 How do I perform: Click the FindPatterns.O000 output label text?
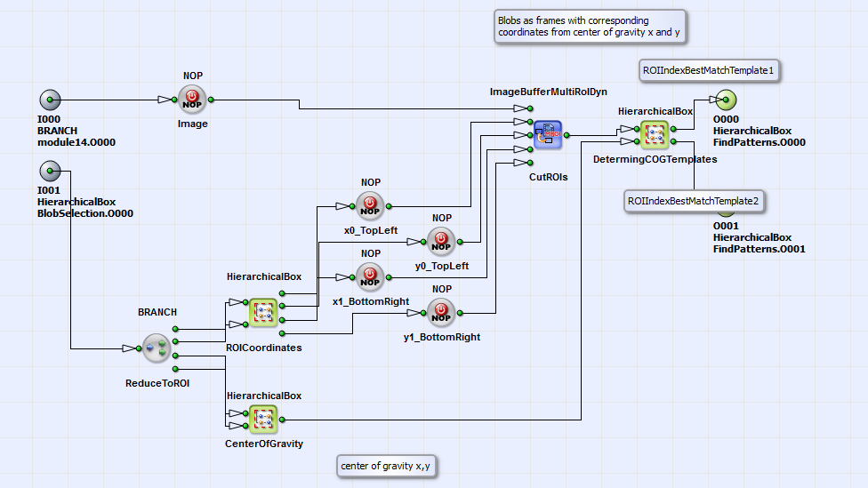tap(759, 142)
